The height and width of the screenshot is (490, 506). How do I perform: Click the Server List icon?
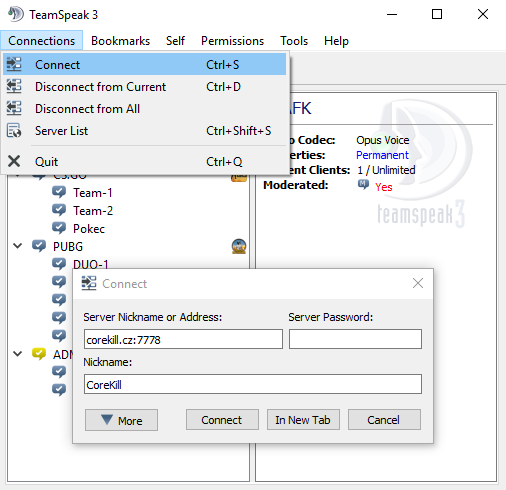pyautogui.click(x=14, y=131)
